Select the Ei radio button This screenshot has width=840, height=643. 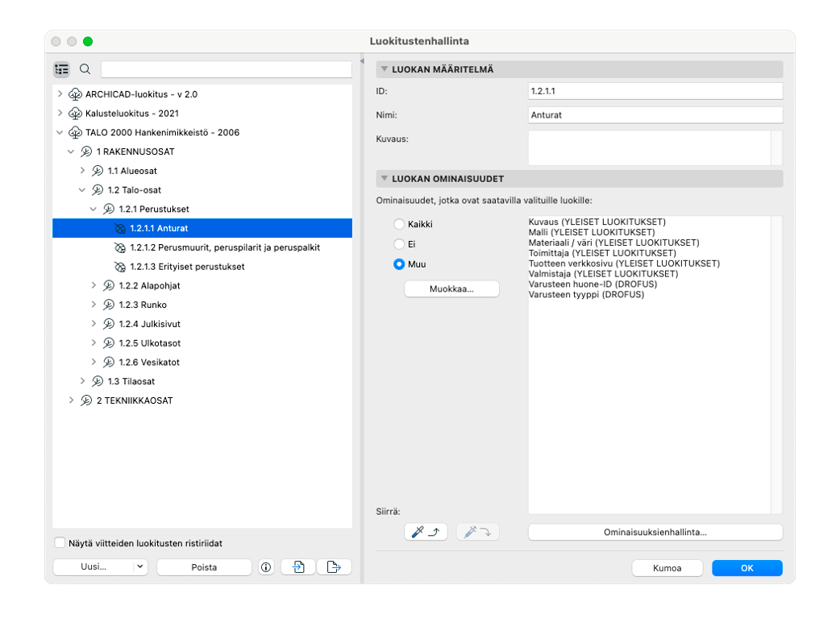[x=399, y=244]
